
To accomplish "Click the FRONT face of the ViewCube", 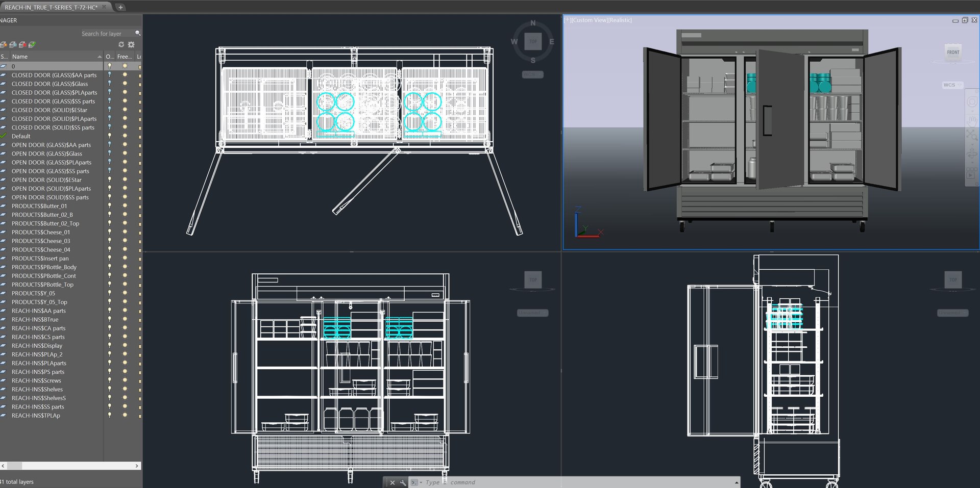I will [953, 52].
